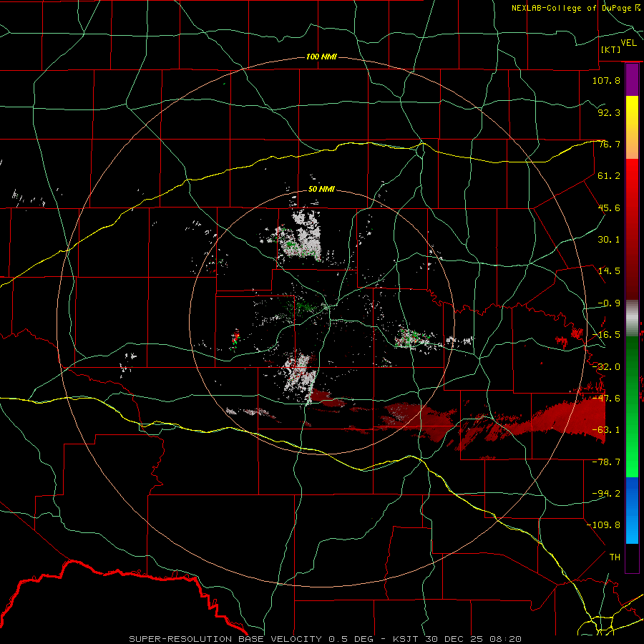This screenshot has width=644, height=644.
Task: Select the 30.1 legend value
Action: click(x=609, y=240)
